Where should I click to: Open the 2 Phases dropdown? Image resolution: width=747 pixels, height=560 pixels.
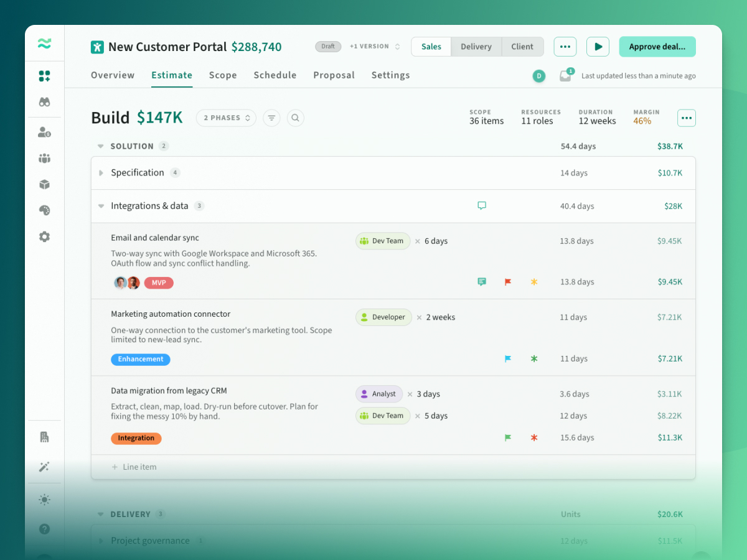coord(226,118)
